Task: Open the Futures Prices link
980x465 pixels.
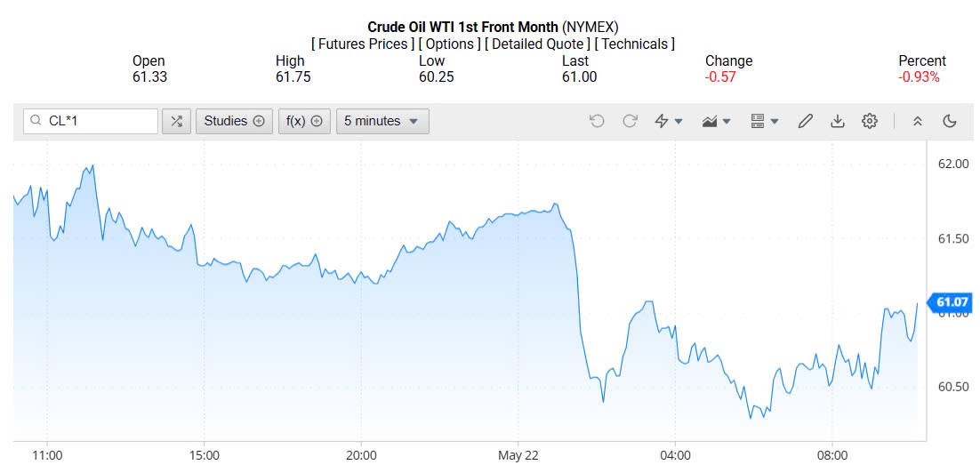Action: (363, 44)
